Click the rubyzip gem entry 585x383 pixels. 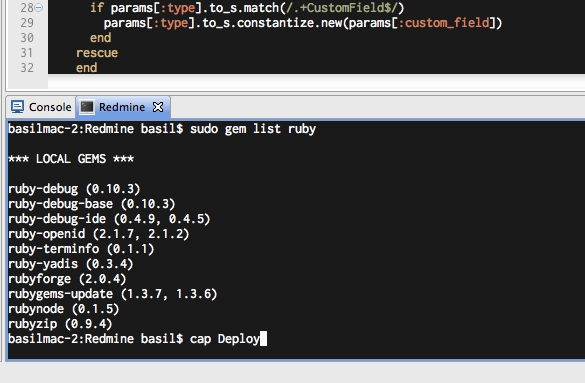(x=60, y=324)
